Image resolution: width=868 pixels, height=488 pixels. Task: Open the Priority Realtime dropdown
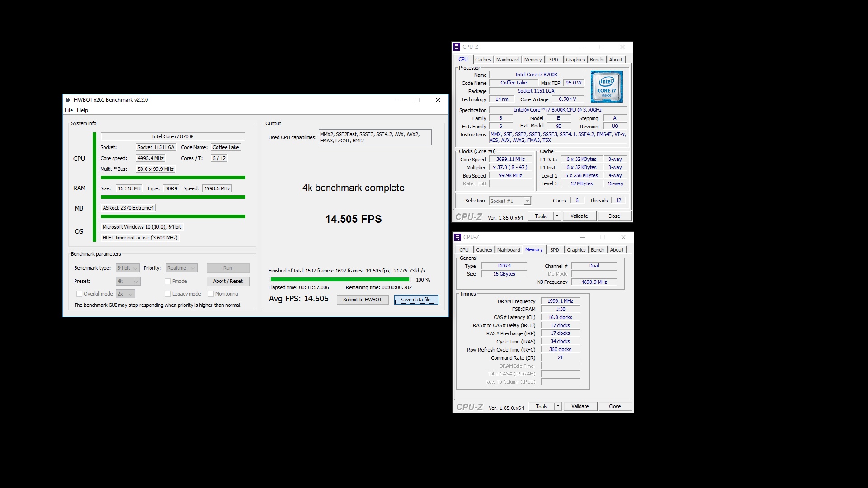click(181, 268)
